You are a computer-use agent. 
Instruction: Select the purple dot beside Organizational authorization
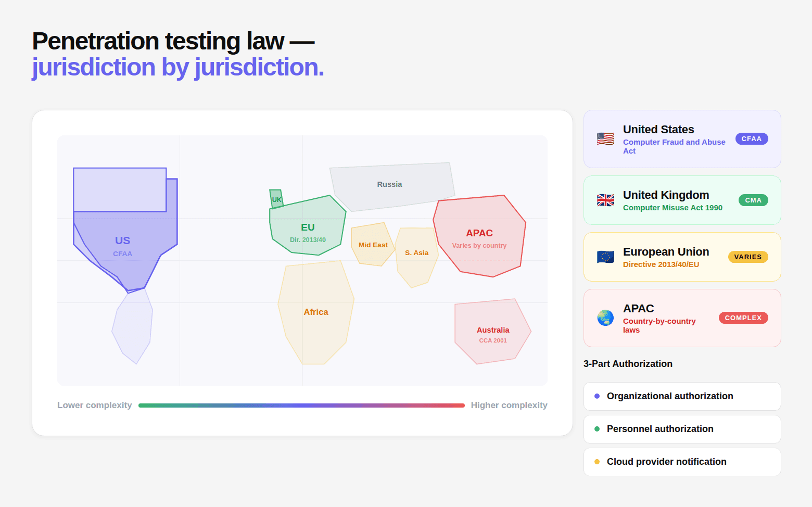[x=597, y=396]
